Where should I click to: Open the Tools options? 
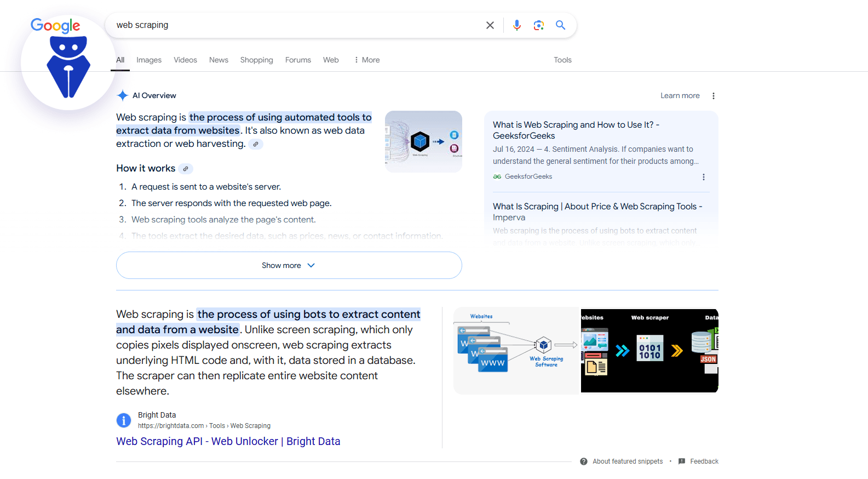point(562,60)
